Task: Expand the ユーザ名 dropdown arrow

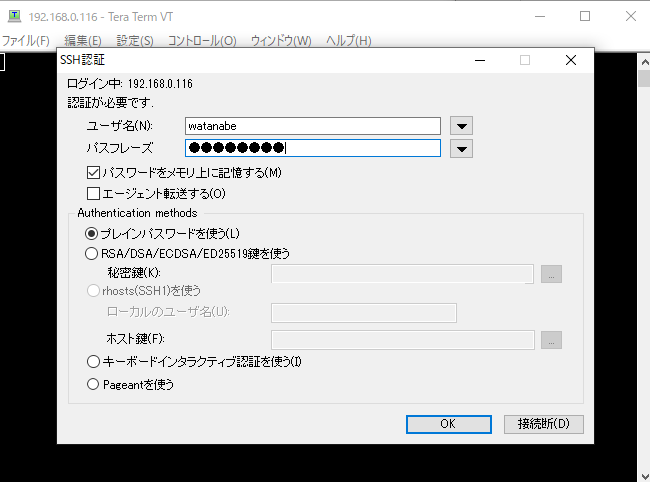Action: pos(460,126)
